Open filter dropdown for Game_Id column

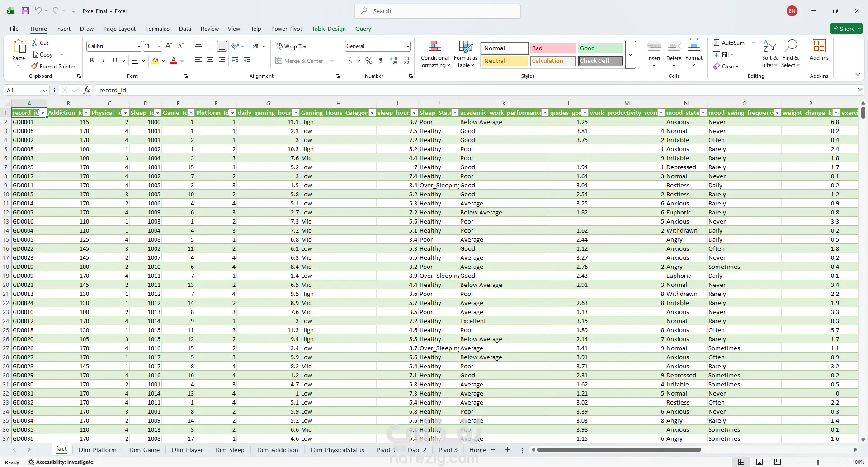point(191,113)
